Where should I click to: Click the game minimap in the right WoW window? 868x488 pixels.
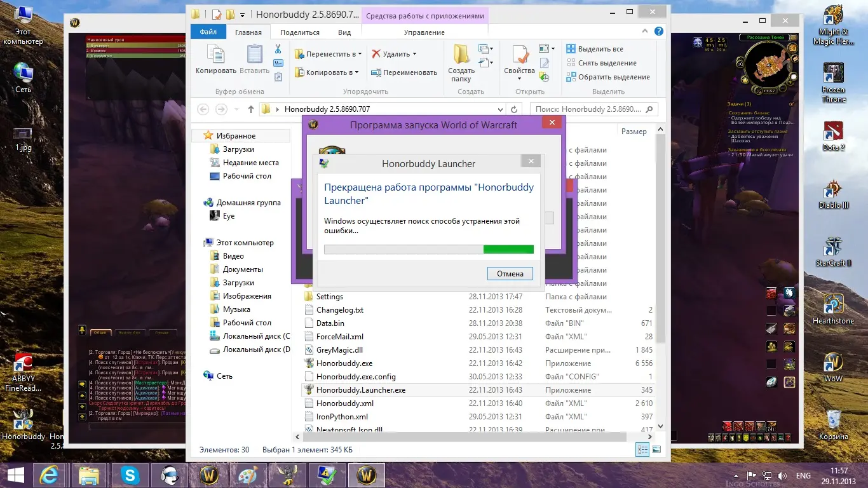770,63
